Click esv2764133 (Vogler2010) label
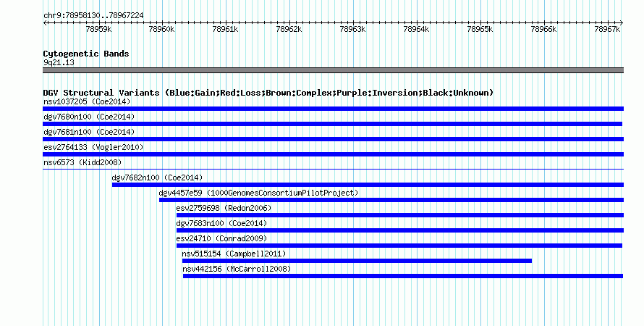 pyautogui.click(x=93, y=147)
